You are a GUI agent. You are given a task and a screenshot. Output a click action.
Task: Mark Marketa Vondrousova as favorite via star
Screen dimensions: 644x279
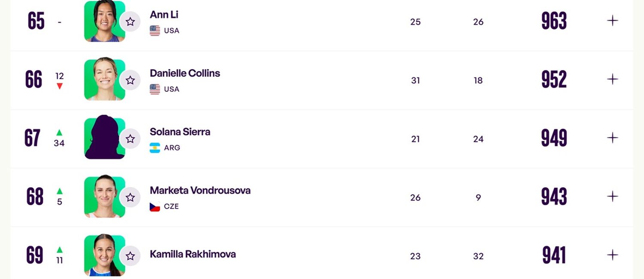point(130,197)
